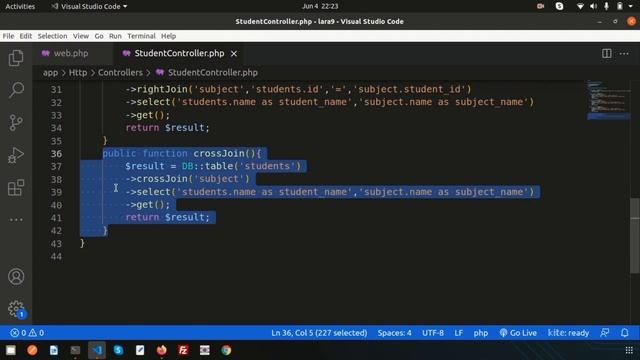Open the Jun 4 22:23 clock calendar

[x=320, y=6]
